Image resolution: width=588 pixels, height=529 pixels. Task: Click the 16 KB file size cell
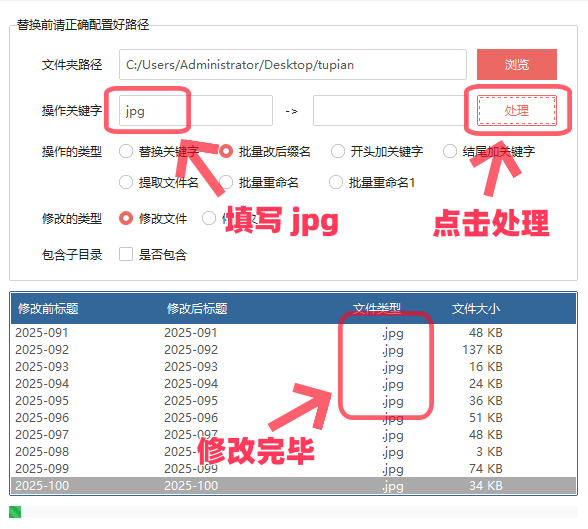tap(486, 366)
